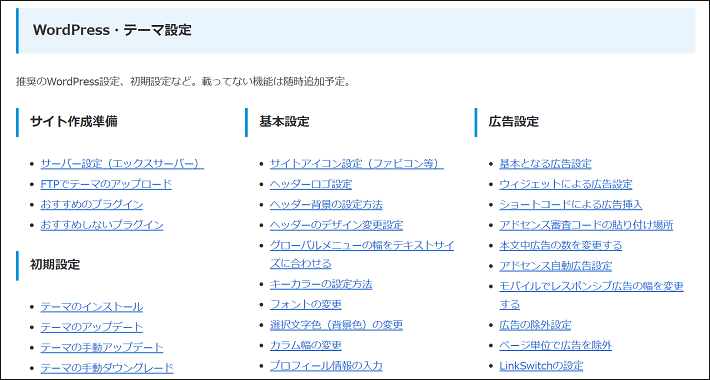710x380 pixels.
Task: Click the おすすめしないプラグイン link
Action: (x=102, y=225)
